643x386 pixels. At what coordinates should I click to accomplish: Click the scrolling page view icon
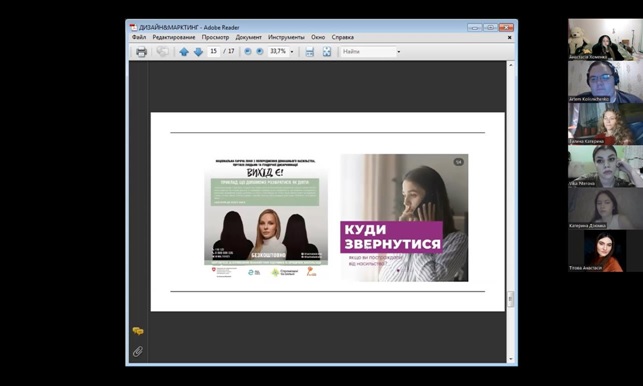[310, 52]
